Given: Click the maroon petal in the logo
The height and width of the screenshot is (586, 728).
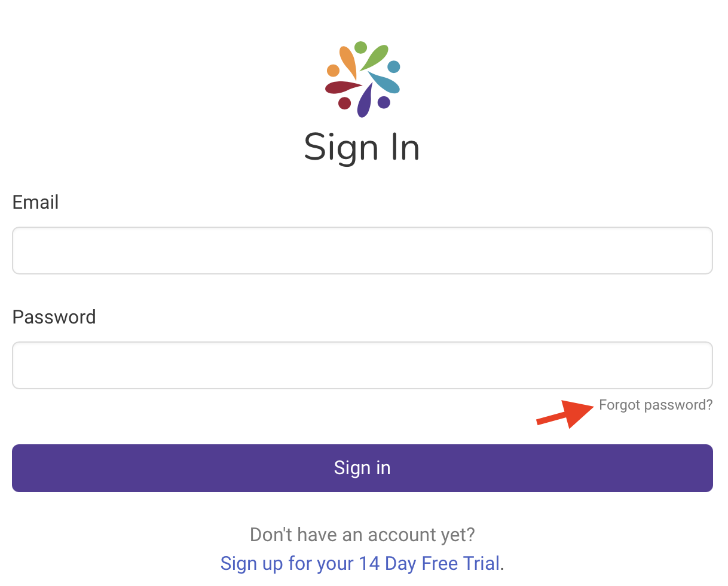Looking at the screenshot, I should point(342,87).
